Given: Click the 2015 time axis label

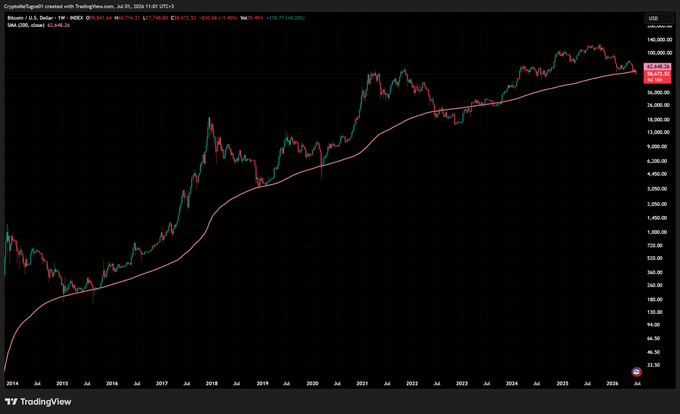Looking at the screenshot, I should coord(62,383).
